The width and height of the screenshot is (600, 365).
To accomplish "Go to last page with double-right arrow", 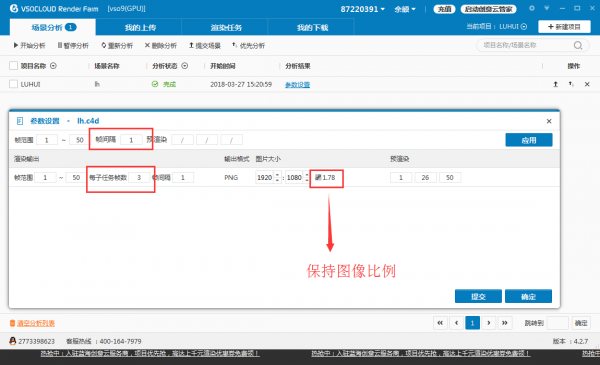I will click(505, 323).
